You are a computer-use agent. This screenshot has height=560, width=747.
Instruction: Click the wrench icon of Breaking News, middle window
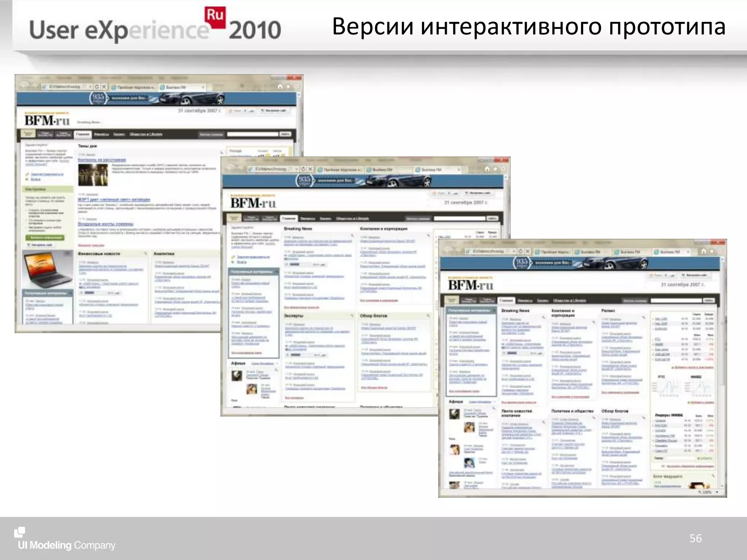[352, 235]
